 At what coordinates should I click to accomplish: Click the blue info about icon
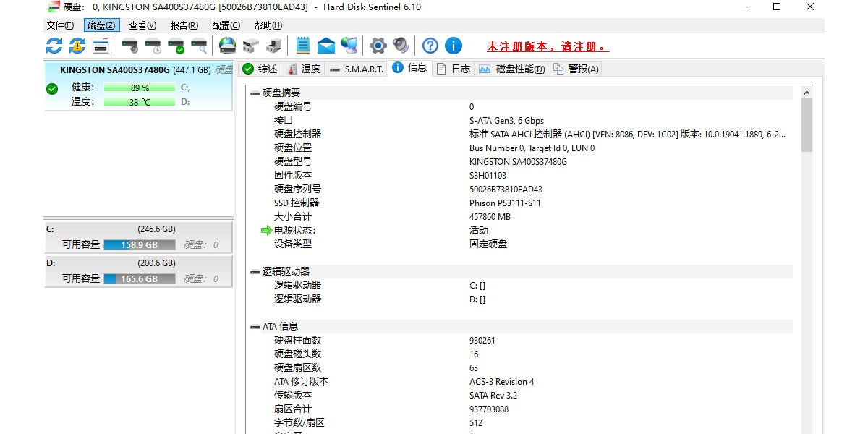pyautogui.click(x=454, y=46)
